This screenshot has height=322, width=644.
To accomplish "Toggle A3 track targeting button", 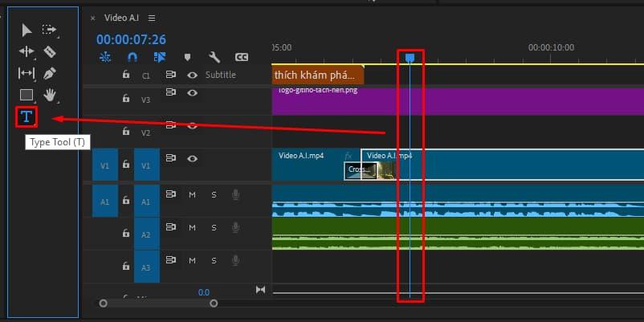I will coord(147,267).
